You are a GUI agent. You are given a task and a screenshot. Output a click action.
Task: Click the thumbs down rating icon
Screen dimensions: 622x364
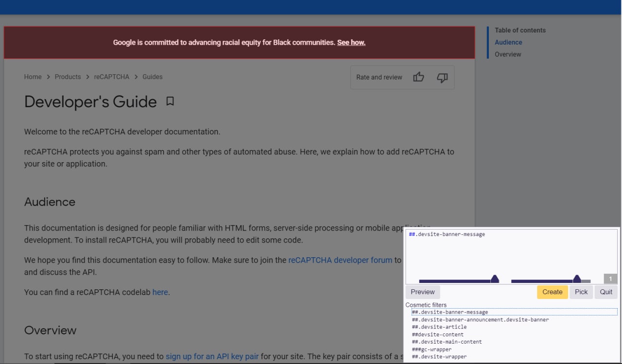pyautogui.click(x=442, y=78)
